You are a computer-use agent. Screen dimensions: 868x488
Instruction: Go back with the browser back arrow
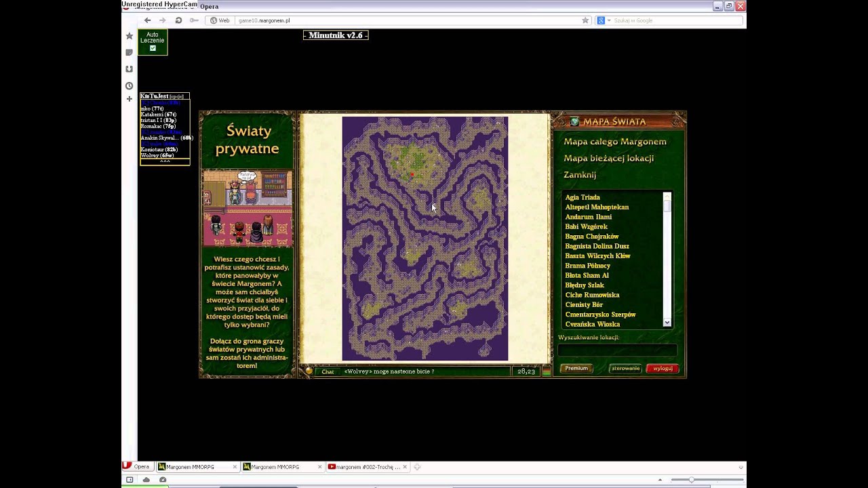coord(147,20)
